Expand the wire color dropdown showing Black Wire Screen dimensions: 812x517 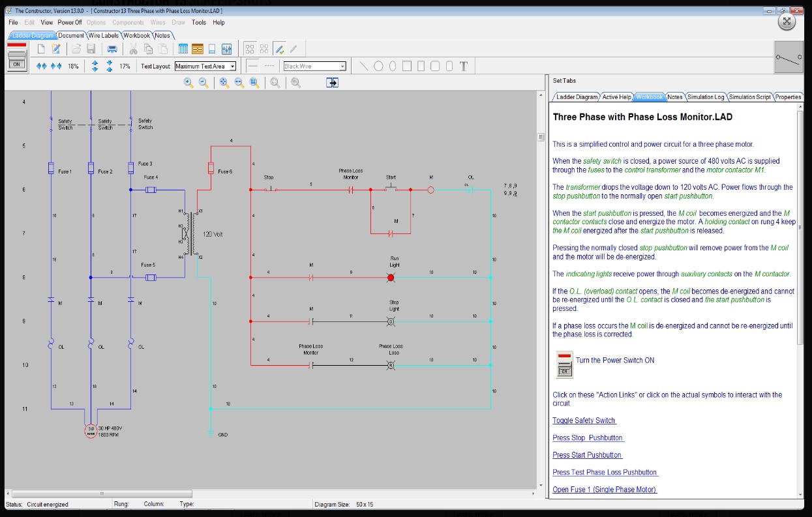(x=343, y=65)
